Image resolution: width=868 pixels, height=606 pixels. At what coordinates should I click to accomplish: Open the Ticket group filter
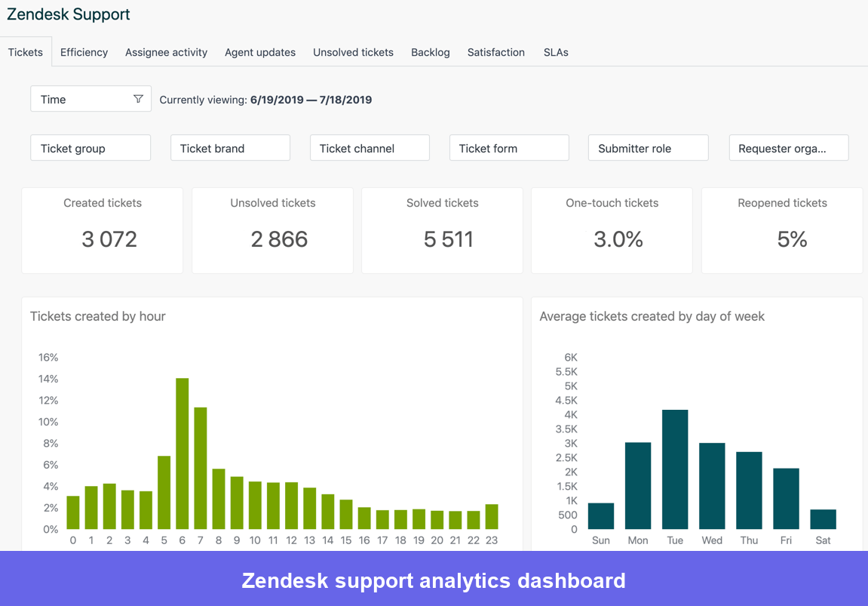[x=90, y=148]
